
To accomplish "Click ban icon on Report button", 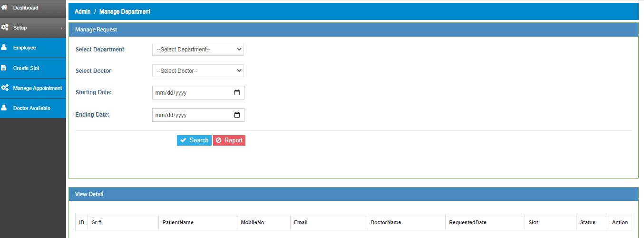I will coord(219,140).
